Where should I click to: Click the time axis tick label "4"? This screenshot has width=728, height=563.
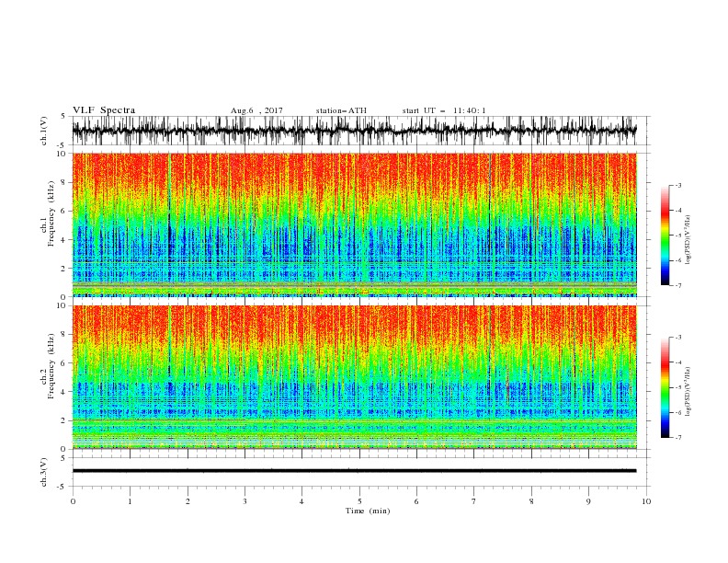(x=301, y=501)
